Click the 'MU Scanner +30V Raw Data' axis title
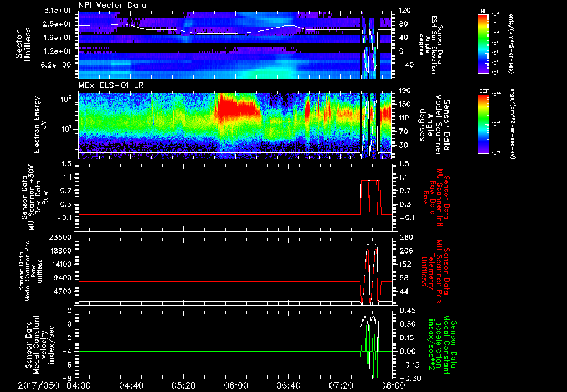 [35, 198]
